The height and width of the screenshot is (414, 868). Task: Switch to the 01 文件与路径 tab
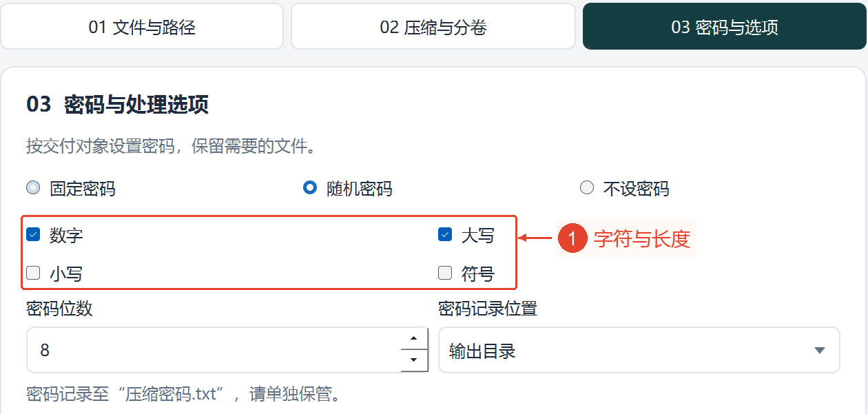142,27
